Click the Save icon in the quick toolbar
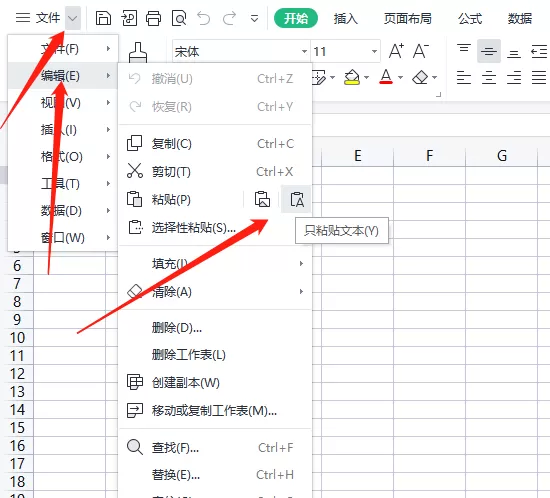The height and width of the screenshot is (498, 550). coord(103,18)
